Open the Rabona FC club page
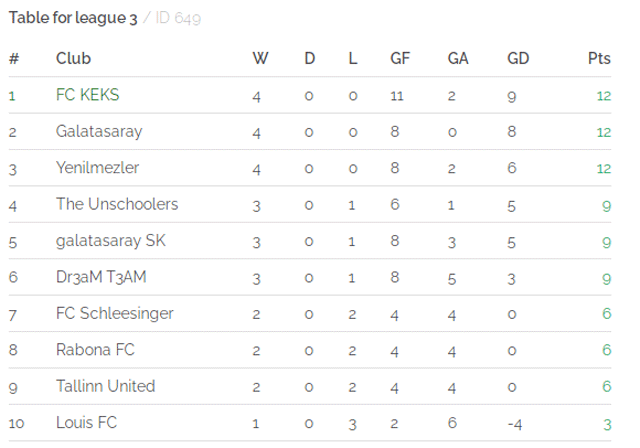 pos(95,350)
